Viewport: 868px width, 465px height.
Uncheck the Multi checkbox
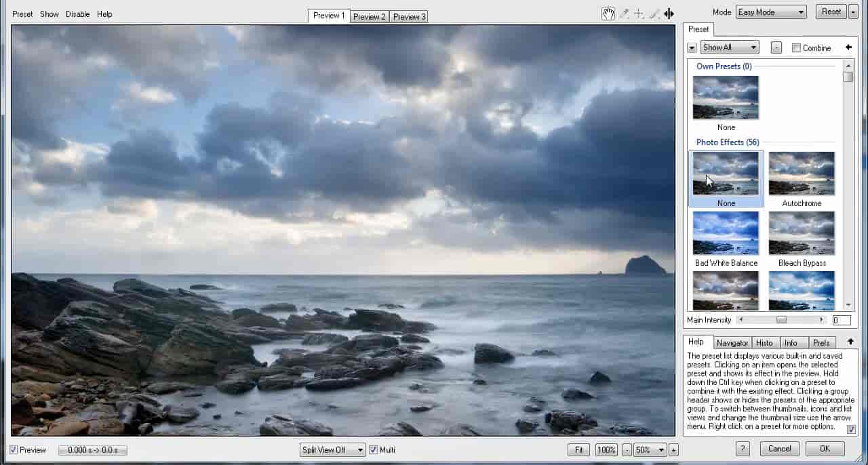[373, 449]
